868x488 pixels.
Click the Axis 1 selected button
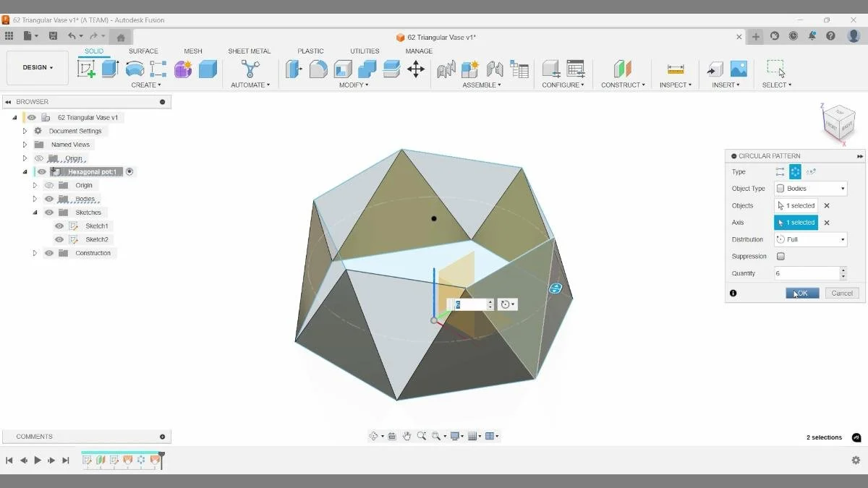[796, 223]
